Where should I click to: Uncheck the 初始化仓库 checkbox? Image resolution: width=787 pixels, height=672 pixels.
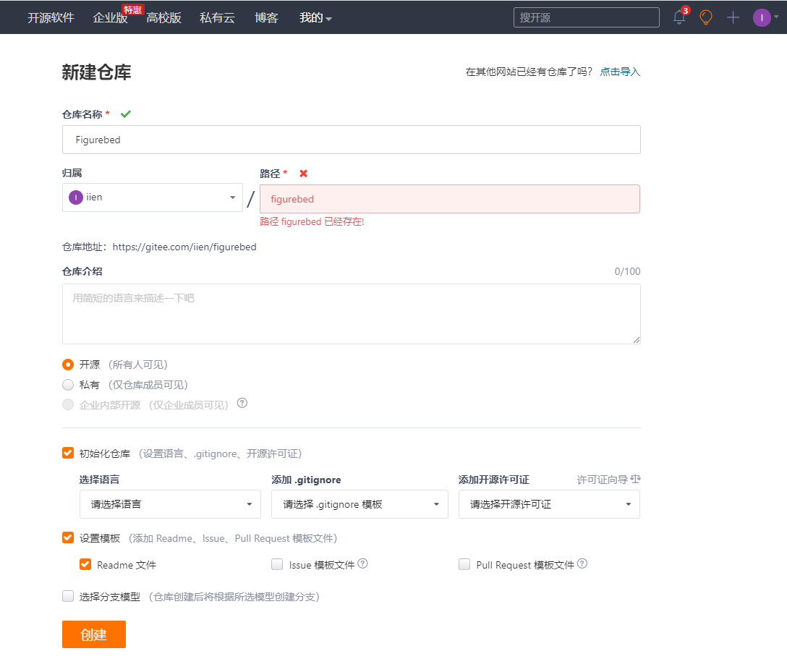pos(68,454)
